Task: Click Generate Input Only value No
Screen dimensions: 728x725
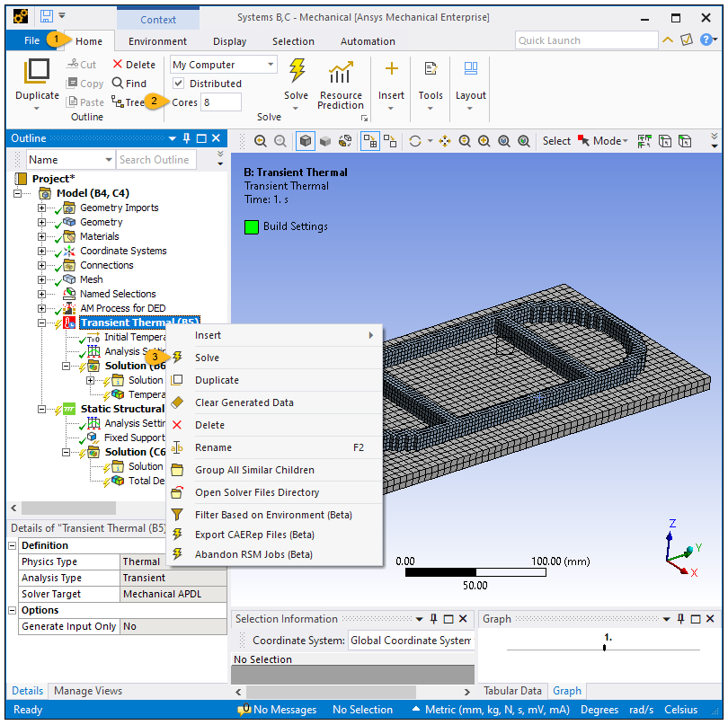Action: (173, 626)
